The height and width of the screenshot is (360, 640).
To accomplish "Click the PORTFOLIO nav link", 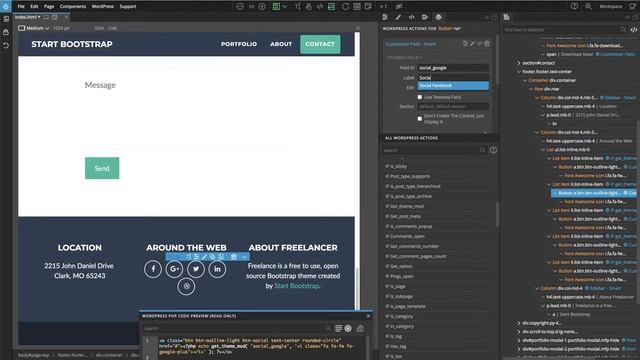I will (239, 44).
